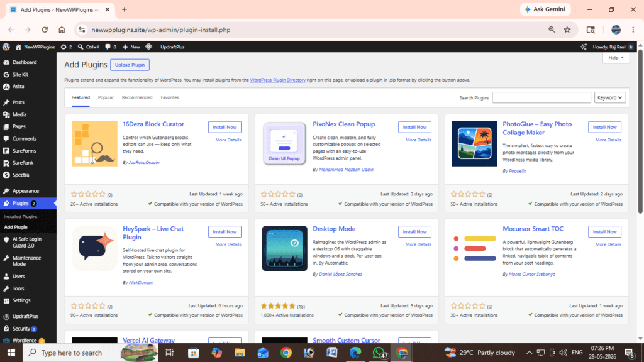The image size is (644, 362).
Task: Open Wordfence from the sidebar
Action: (25, 340)
